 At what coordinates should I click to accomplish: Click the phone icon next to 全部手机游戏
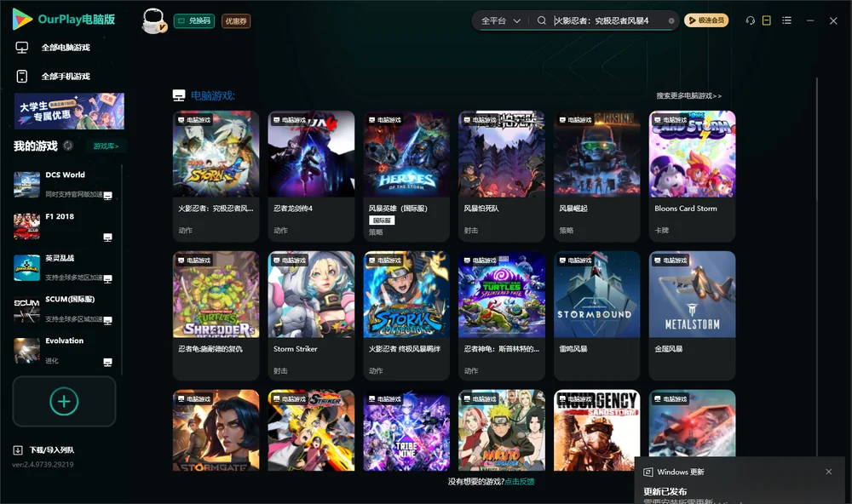point(22,77)
